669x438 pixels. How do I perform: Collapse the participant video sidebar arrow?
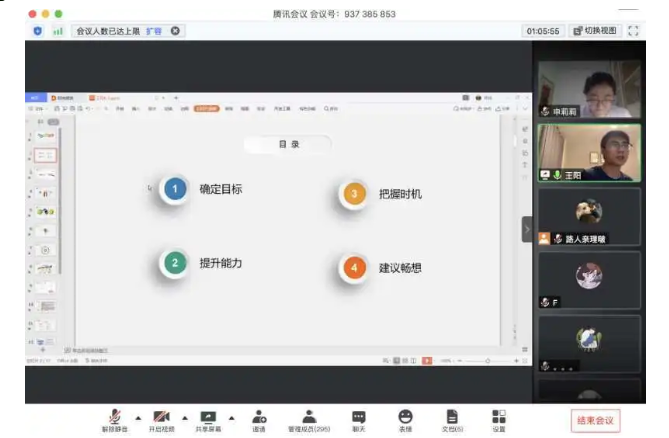[x=527, y=230]
